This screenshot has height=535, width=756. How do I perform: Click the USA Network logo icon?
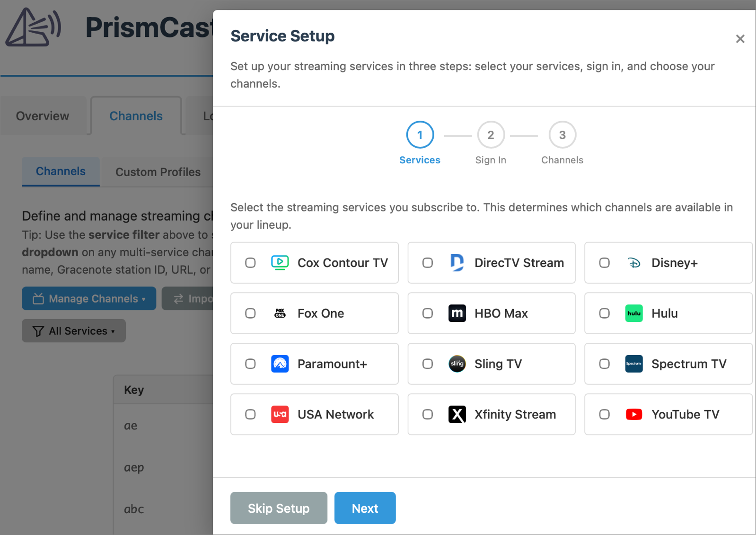coord(280,414)
